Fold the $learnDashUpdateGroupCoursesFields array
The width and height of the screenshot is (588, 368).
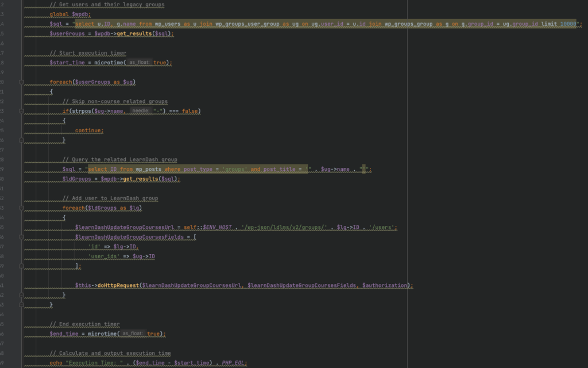click(x=21, y=237)
